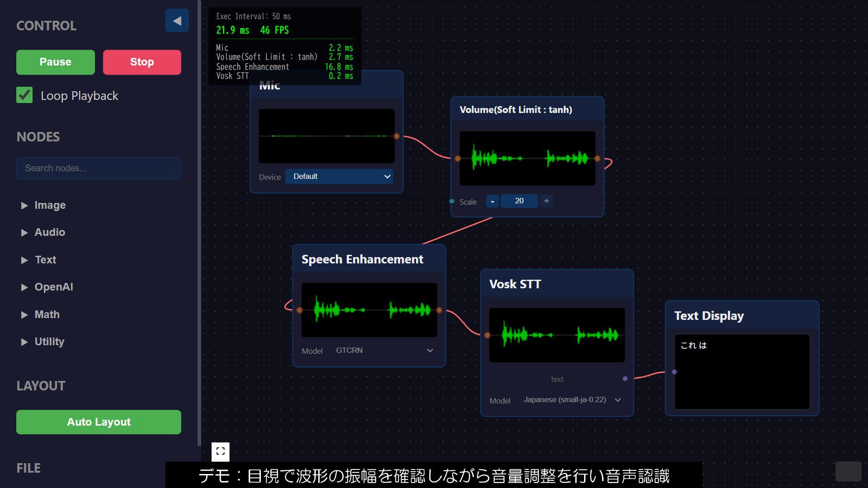The width and height of the screenshot is (868, 488).
Task: Click the fit view icon
Action: (x=221, y=451)
